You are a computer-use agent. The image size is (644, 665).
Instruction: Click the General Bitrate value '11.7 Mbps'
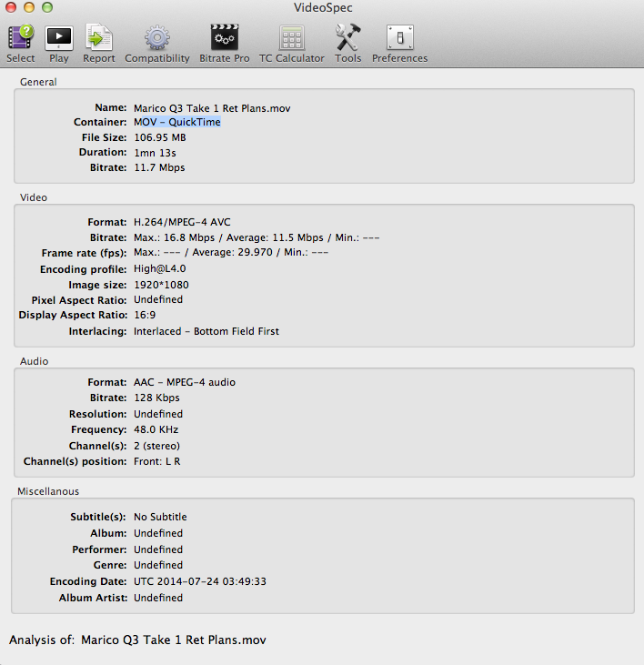click(159, 167)
